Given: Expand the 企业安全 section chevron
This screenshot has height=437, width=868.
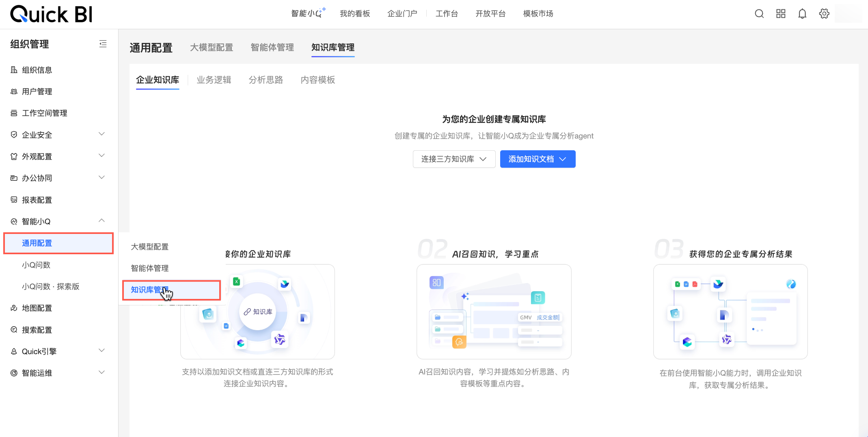Looking at the screenshot, I should (102, 134).
